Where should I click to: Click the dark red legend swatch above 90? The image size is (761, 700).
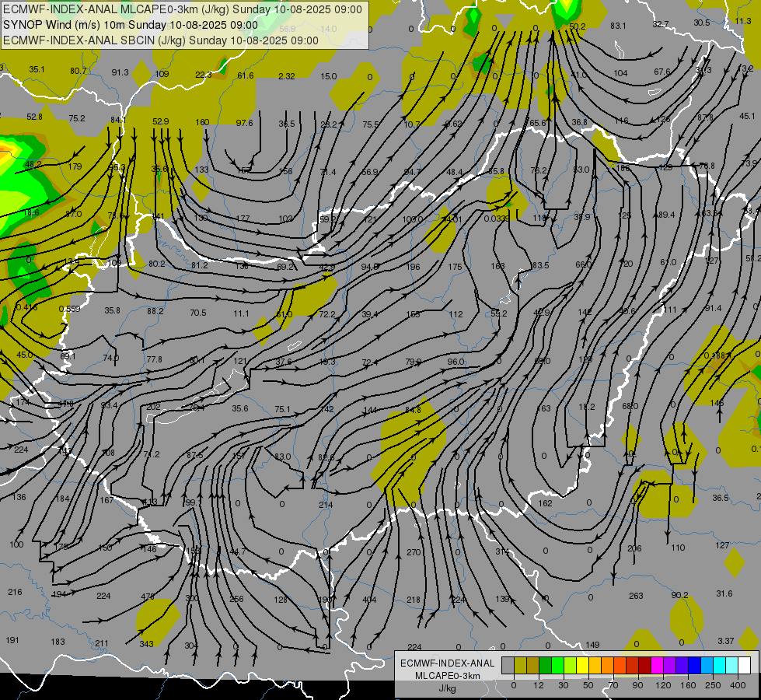click(645, 665)
